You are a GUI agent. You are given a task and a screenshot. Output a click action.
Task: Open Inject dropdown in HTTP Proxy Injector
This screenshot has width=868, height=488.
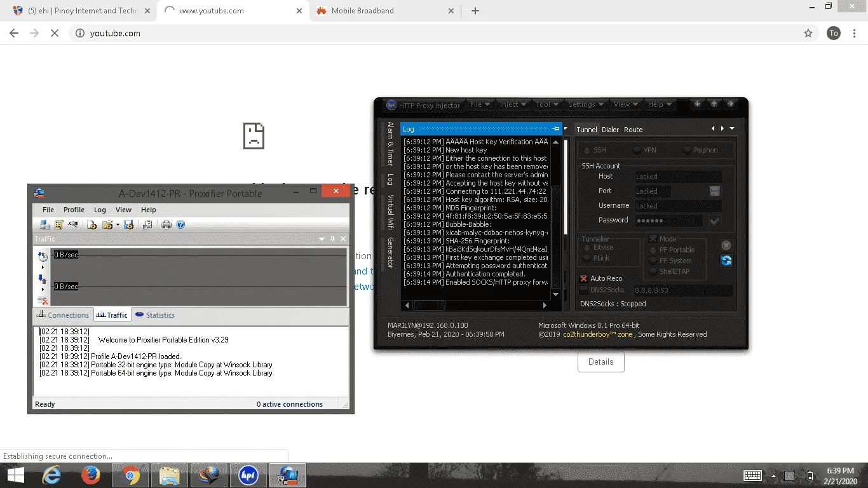coord(513,104)
